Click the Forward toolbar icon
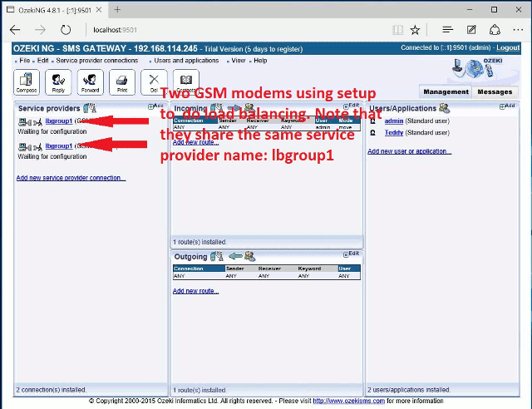 pos(91,81)
